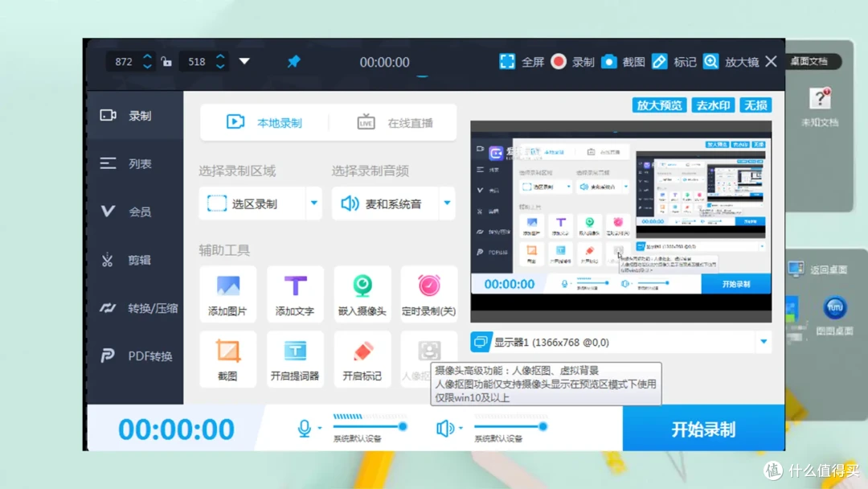868x489 pixels.
Task: Decrease the height value with the down arrow
Action: (x=220, y=67)
